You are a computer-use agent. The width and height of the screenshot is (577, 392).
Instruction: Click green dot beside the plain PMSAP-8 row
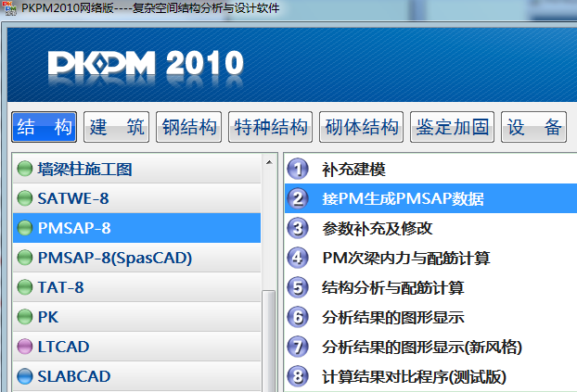pos(25,228)
